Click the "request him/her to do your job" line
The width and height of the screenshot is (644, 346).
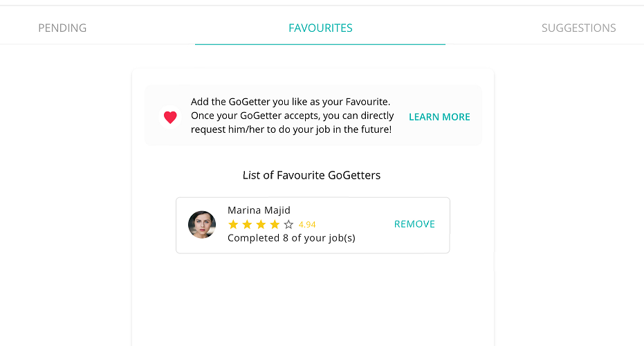tap(291, 129)
